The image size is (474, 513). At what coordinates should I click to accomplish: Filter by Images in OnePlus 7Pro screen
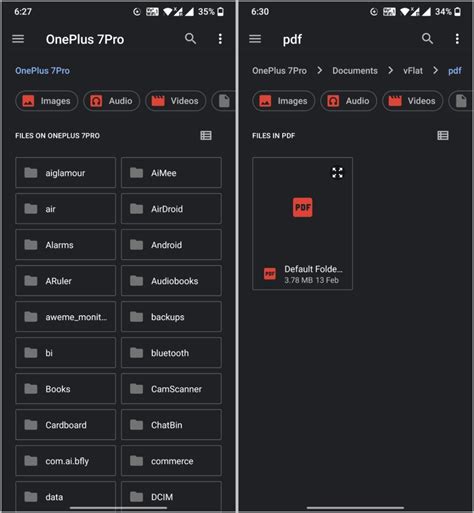click(47, 101)
